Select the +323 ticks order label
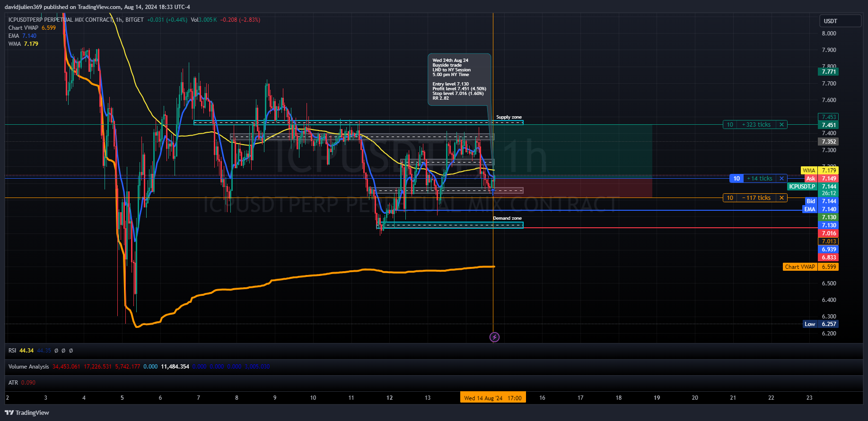The height and width of the screenshot is (421, 868). (756, 125)
